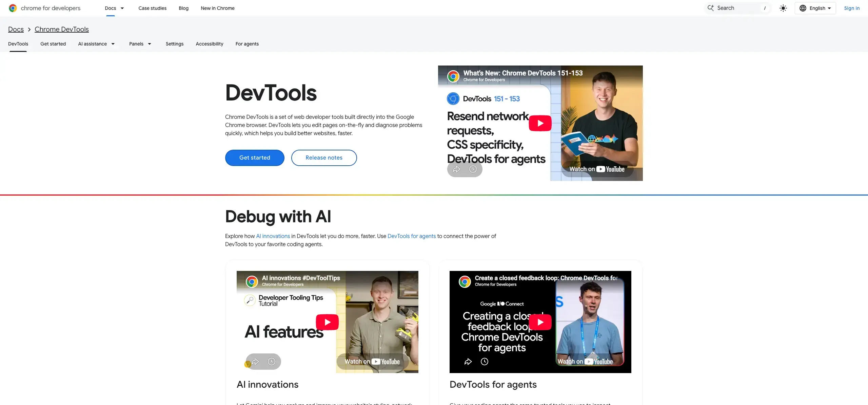
Task: Click the Sign in link
Action: tap(852, 8)
